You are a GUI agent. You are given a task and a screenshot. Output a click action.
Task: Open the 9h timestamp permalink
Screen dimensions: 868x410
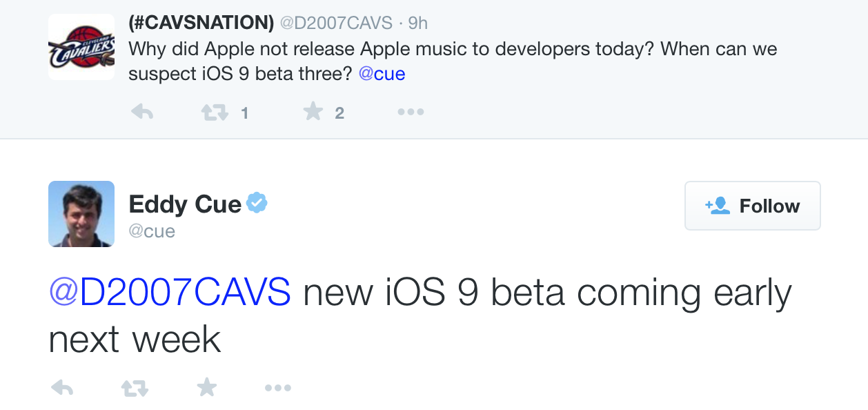[x=418, y=23]
